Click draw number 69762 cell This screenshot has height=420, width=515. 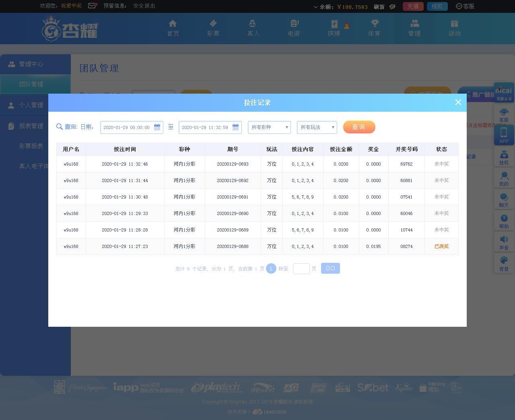pos(406,164)
